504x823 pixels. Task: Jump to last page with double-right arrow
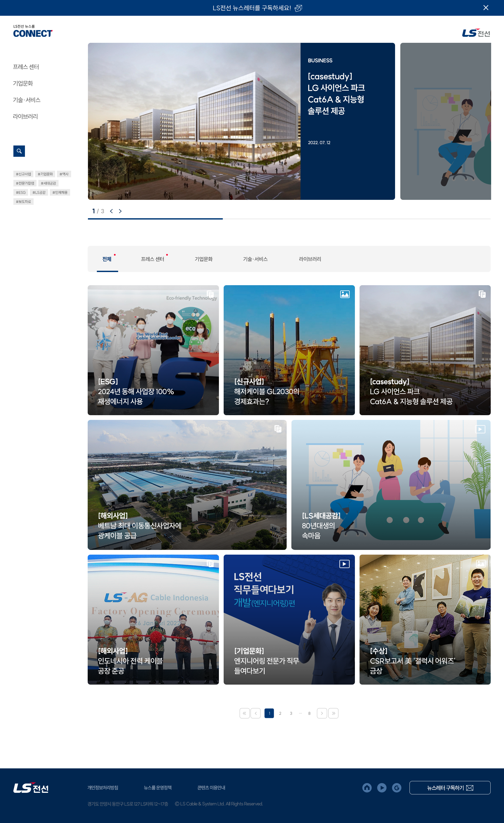pyautogui.click(x=333, y=713)
